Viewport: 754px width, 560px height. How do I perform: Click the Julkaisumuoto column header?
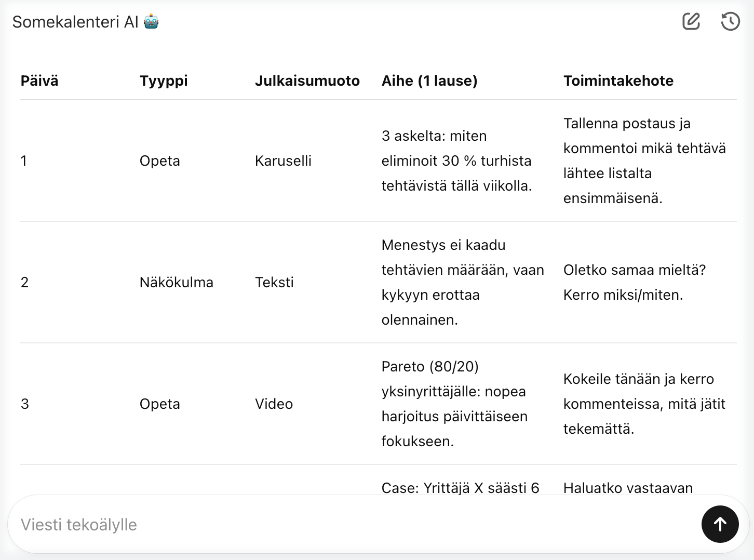307,81
